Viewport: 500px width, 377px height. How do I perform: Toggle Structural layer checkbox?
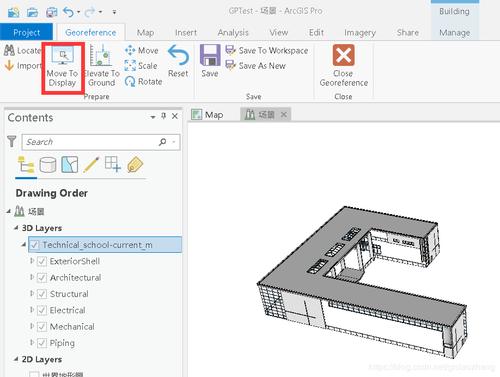[42, 294]
